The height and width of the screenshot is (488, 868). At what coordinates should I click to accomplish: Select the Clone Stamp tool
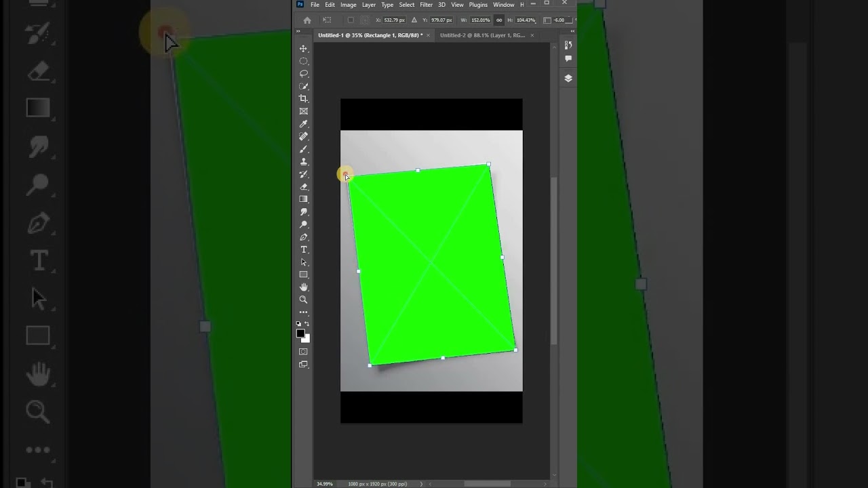point(303,161)
